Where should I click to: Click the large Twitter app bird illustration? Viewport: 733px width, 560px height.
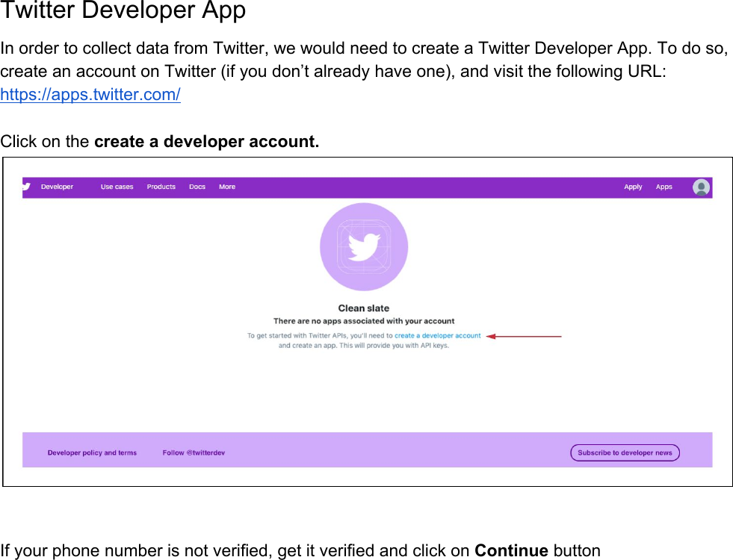pyautogui.click(x=364, y=246)
